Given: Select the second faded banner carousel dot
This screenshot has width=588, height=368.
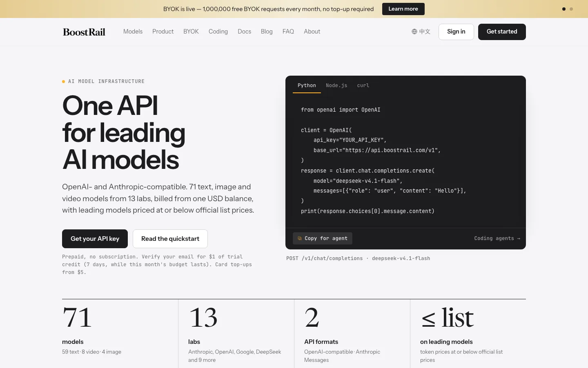Looking at the screenshot, I should [571, 9].
